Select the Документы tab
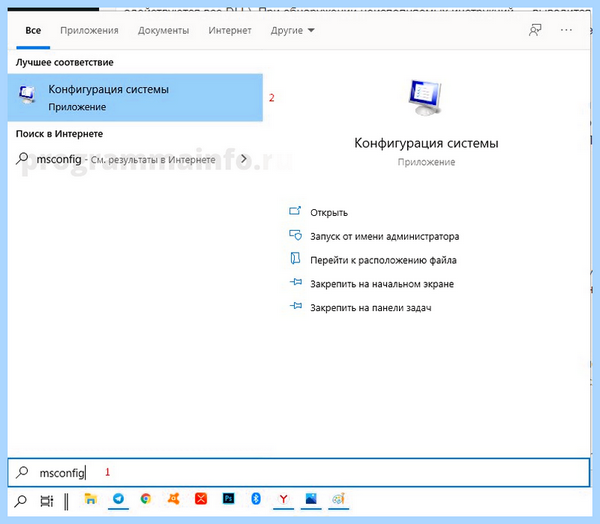The height and width of the screenshot is (524, 600). pyautogui.click(x=163, y=31)
